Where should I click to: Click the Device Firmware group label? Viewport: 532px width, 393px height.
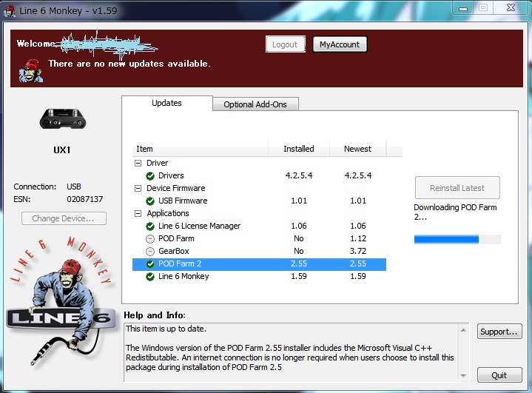(x=176, y=188)
